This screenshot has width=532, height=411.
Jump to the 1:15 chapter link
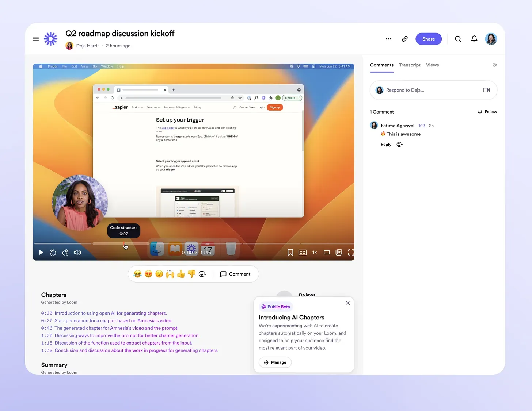pos(123,343)
